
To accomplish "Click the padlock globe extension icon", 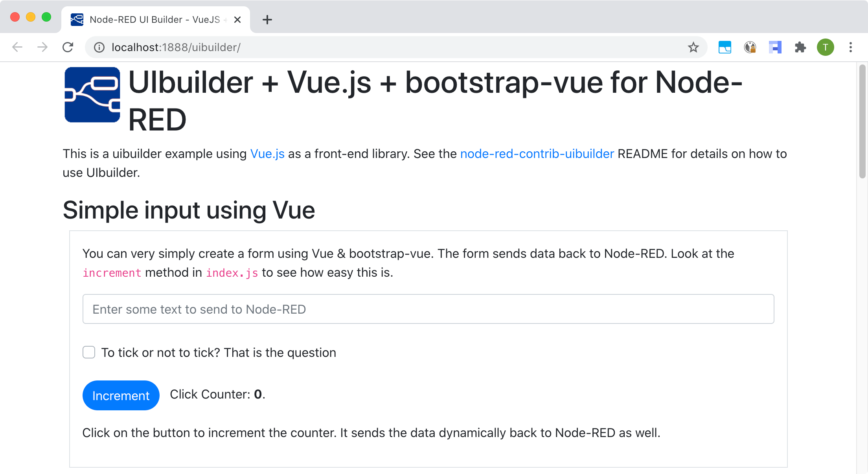I will (750, 48).
